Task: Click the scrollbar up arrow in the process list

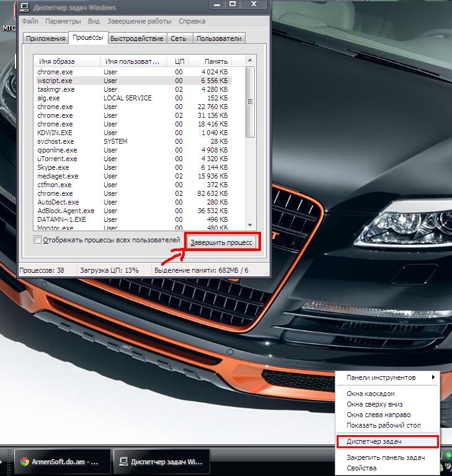Action: (250, 60)
